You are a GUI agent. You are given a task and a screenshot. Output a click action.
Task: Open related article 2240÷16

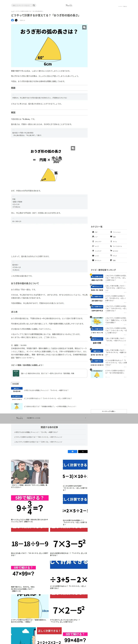[38, 442]
